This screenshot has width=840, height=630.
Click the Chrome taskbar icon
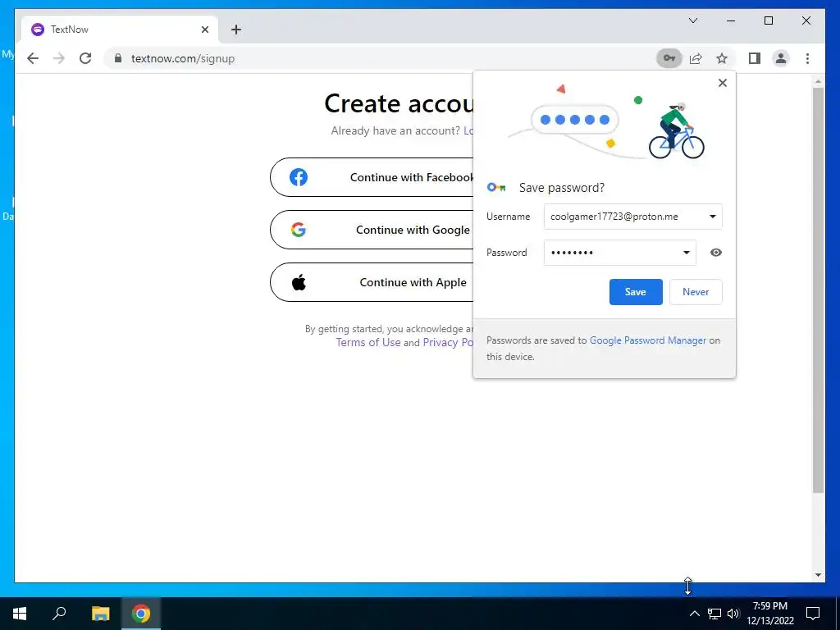pos(141,614)
